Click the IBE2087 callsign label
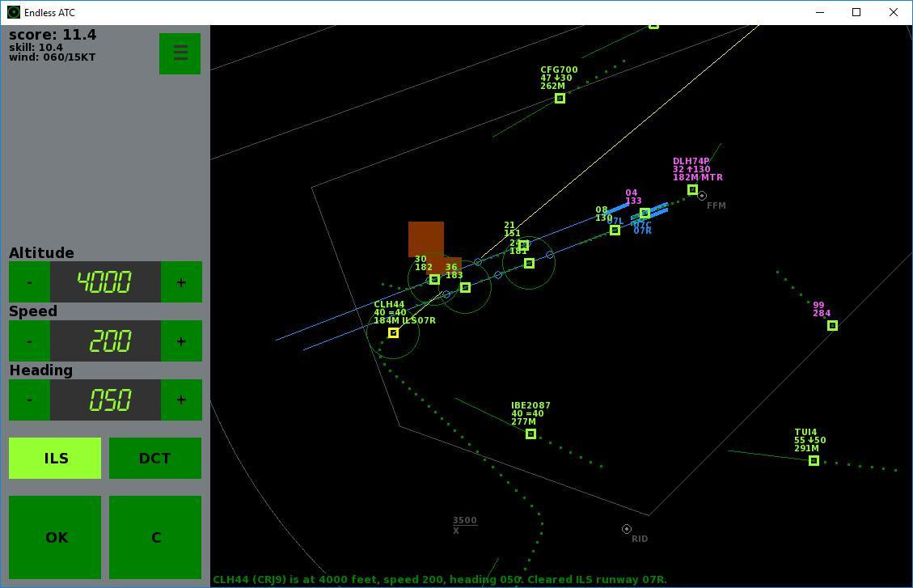Image resolution: width=913 pixels, height=588 pixels. (530, 406)
